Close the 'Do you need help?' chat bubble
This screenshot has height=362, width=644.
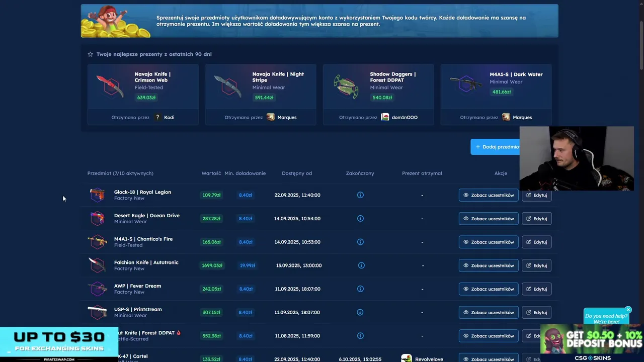628,310
